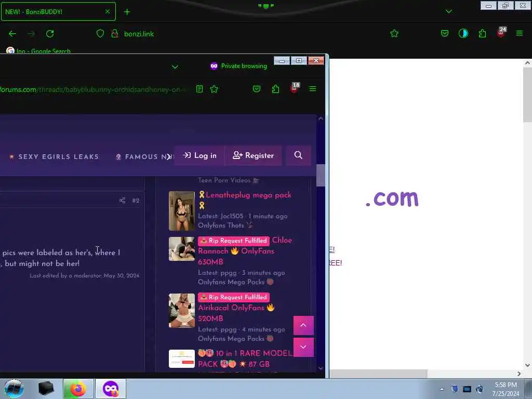Click the shield tracking protection icon

coord(100,33)
